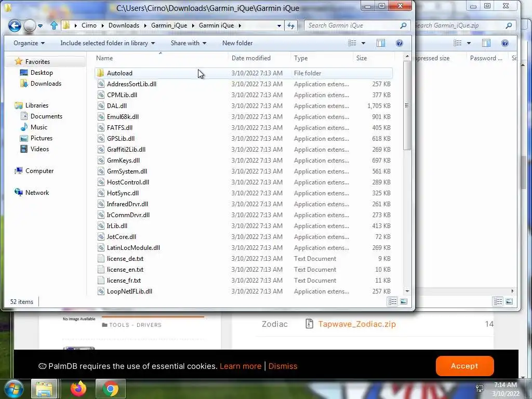The width and height of the screenshot is (532, 399).
Task: Select the CPMLib.dll file
Action: [244, 95]
